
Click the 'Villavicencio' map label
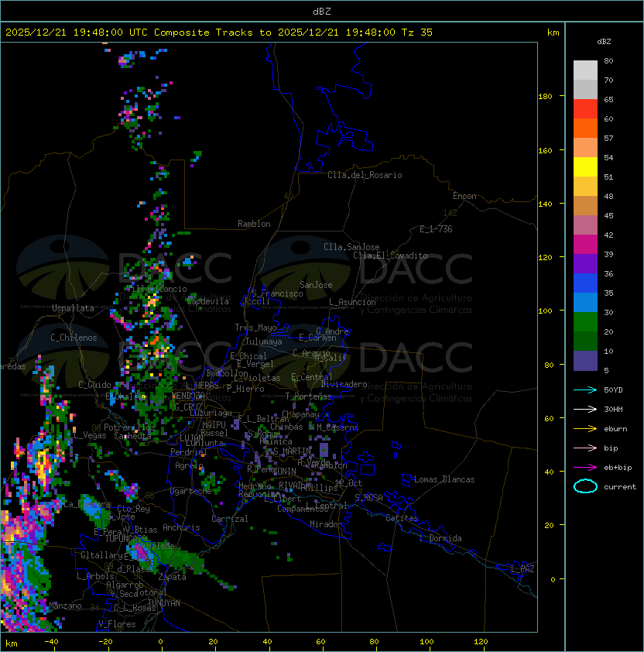156,289
